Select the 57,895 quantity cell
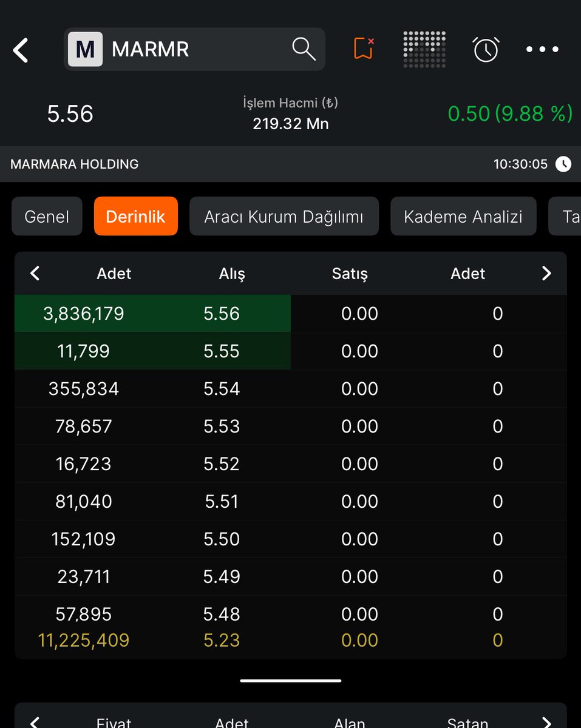 [84, 614]
